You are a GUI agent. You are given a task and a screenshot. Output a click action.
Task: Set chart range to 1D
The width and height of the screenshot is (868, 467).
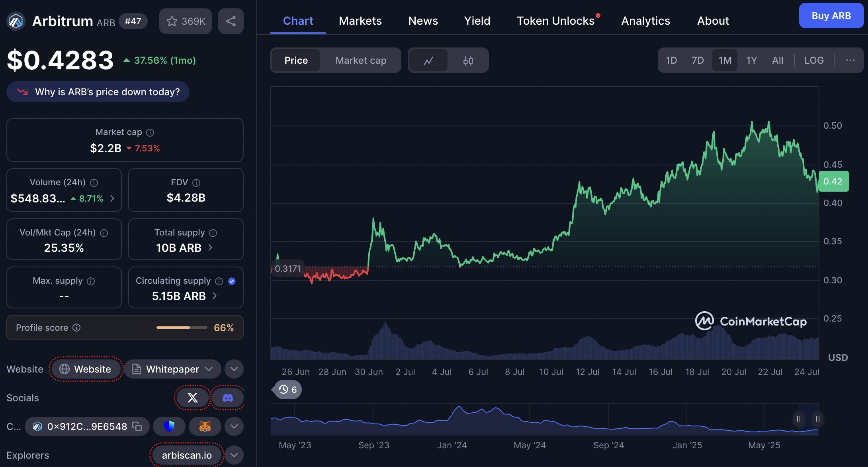click(671, 61)
